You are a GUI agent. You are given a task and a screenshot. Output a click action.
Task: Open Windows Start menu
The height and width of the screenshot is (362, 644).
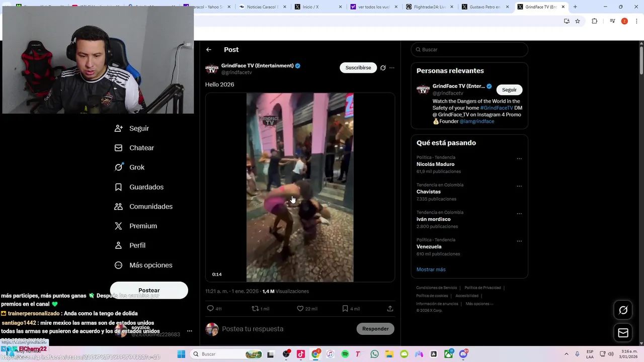181,354
